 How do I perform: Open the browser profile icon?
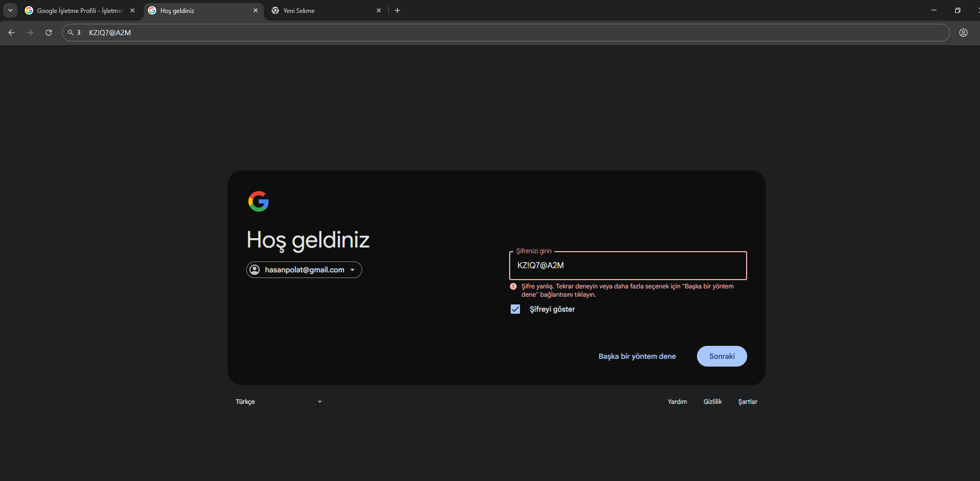pos(963,33)
